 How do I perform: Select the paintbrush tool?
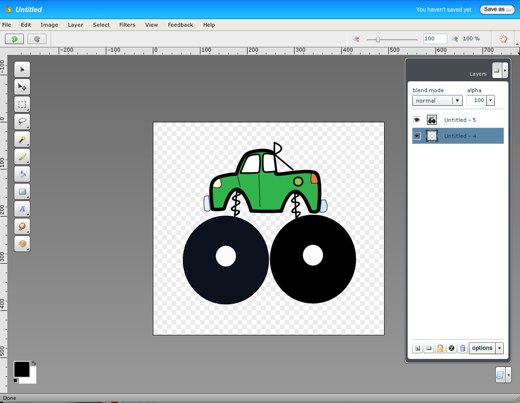pos(22,156)
